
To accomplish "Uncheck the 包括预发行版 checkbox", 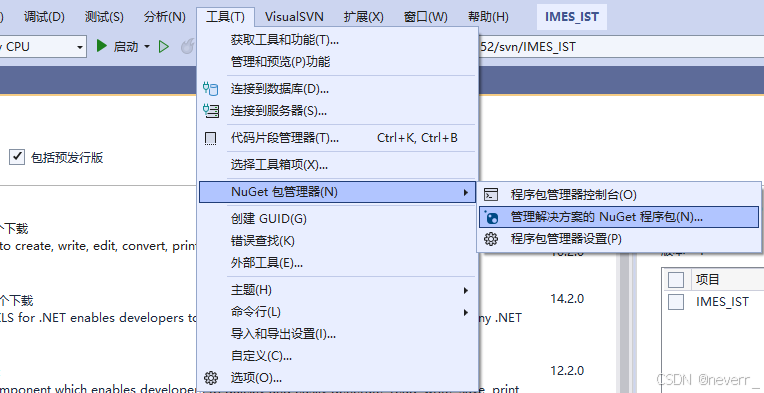I will (17, 157).
